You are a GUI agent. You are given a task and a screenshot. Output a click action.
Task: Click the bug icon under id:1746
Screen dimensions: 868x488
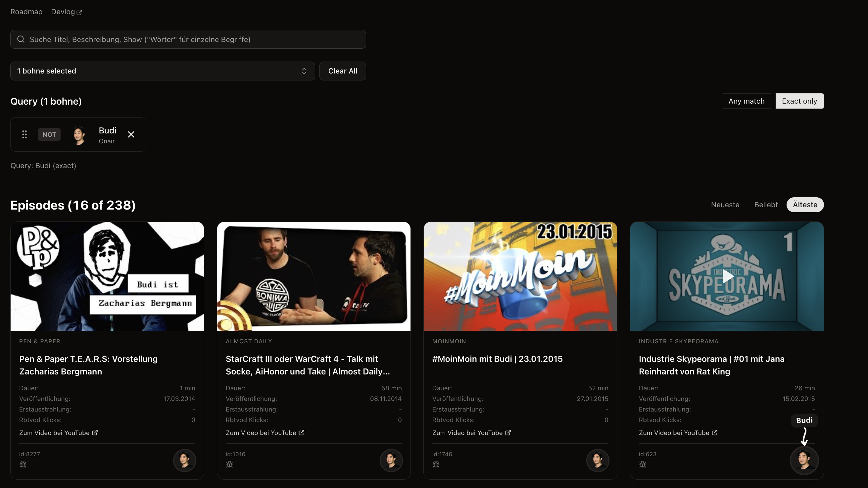pyautogui.click(x=436, y=464)
